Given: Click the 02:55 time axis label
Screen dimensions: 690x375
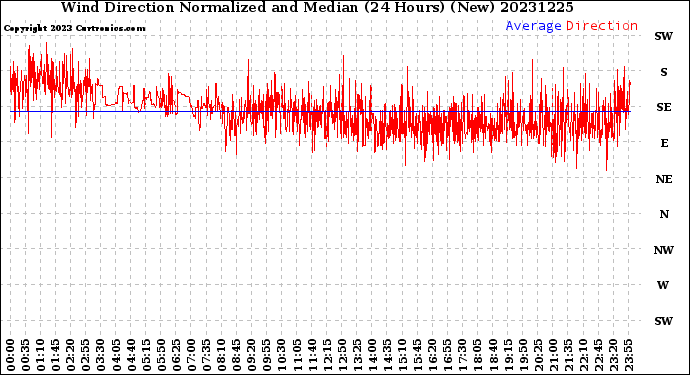Looking at the screenshot, I should (86, 355).
